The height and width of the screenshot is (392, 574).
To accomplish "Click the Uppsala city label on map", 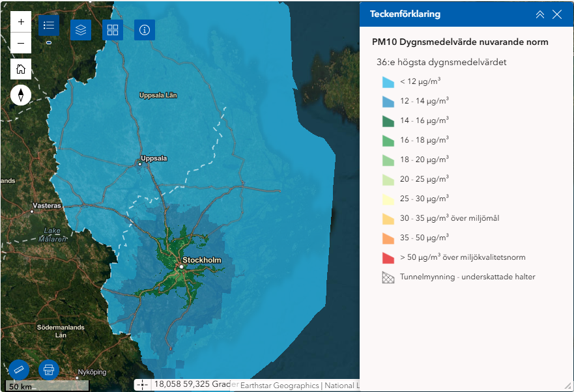I will [154, 158].
